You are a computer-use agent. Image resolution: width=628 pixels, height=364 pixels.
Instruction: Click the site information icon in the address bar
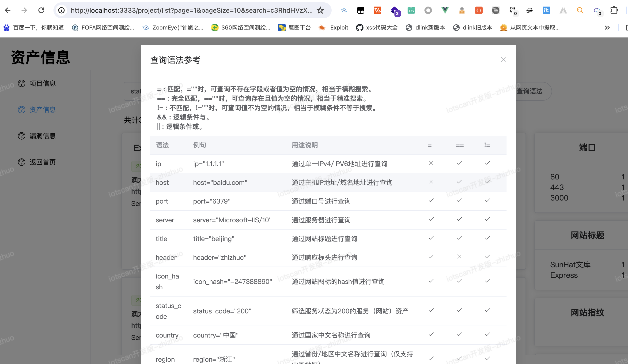61,10
